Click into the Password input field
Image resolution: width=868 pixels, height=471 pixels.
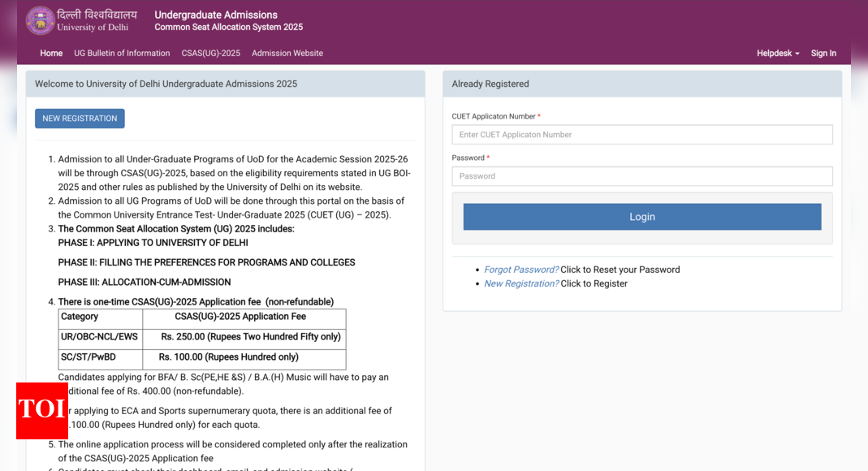pyautogui.click(x=641, y=176)
